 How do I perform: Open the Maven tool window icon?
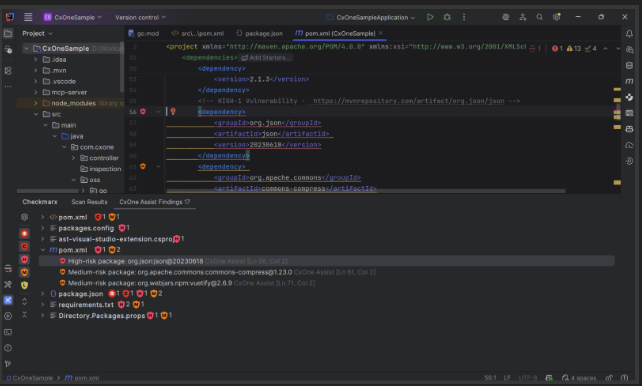(629, 81)
